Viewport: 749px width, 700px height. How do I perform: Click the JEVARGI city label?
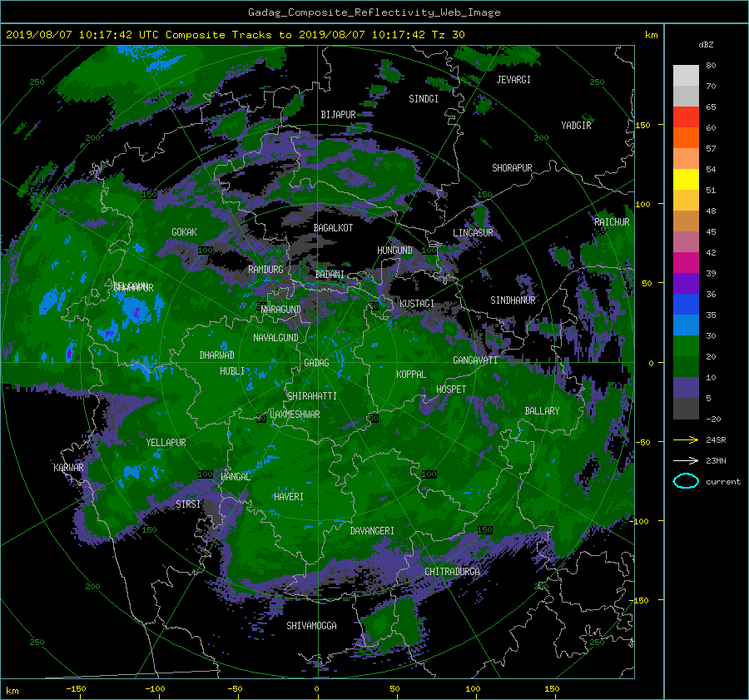pyautogui.click(x=513, y=80)
